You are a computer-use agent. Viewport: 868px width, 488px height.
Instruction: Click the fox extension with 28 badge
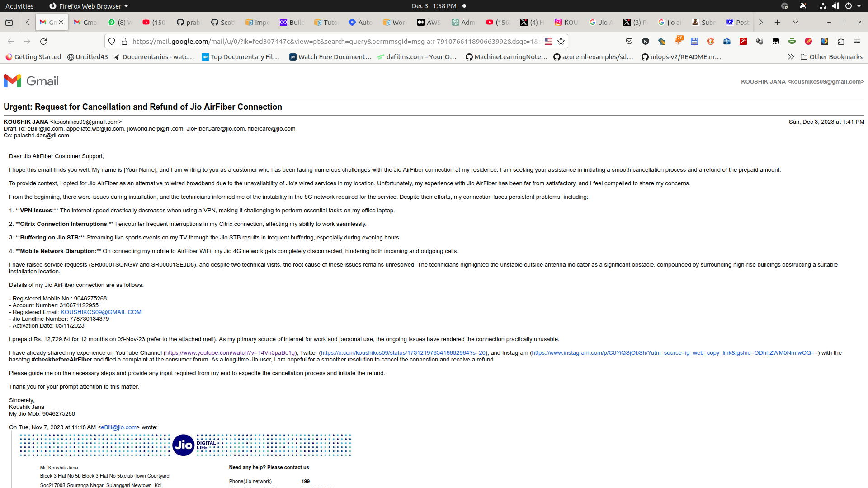pyautogui.click(x=678, y=41)
